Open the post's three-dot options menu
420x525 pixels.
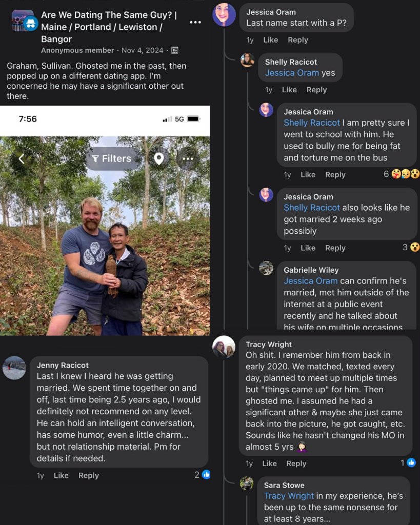point(195,23)
